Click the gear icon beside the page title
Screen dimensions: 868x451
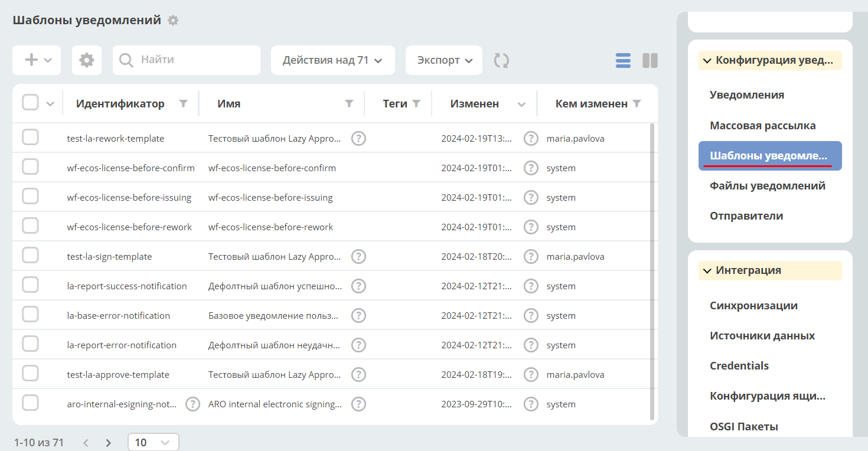[x=173, y=20]
